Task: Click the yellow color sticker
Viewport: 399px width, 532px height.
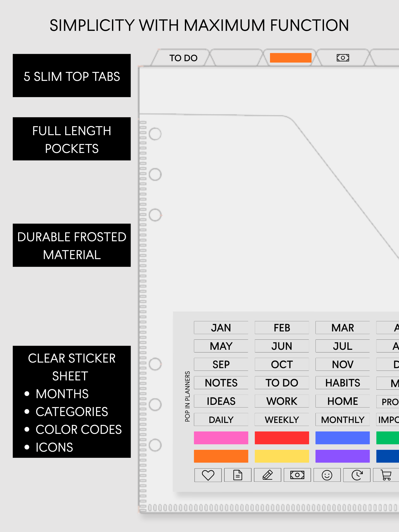Action: point(282,456)
